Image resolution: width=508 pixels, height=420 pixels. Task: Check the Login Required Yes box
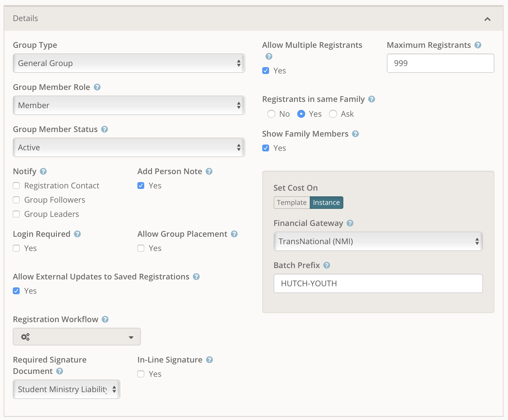[x=16, y=248]
